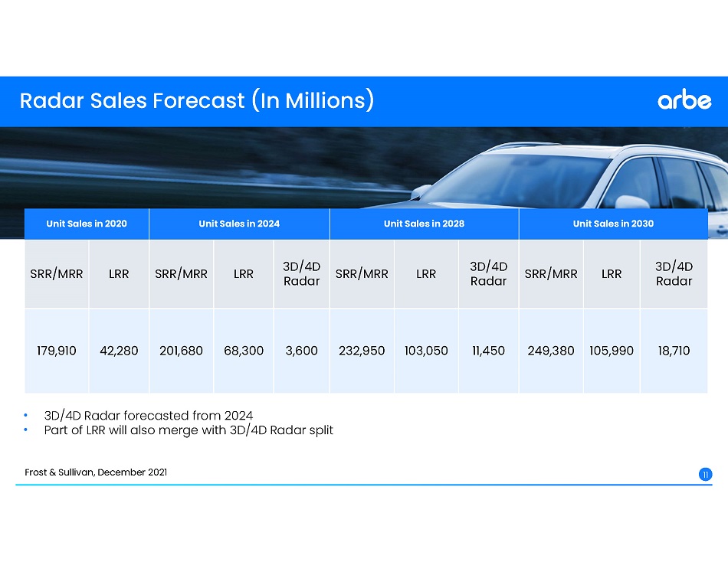Click the 232,950 value cell
This screenshot has height=562, width=728.
tap(362, 351)
